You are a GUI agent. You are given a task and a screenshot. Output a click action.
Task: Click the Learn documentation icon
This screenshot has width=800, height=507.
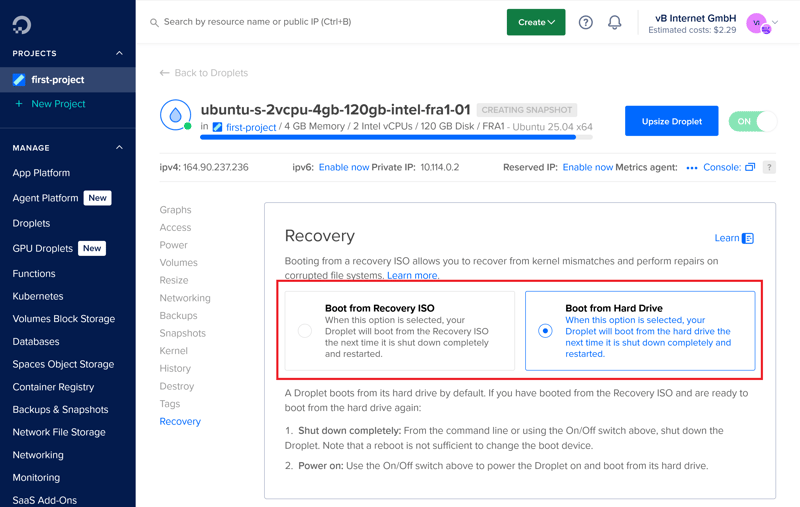748,238
